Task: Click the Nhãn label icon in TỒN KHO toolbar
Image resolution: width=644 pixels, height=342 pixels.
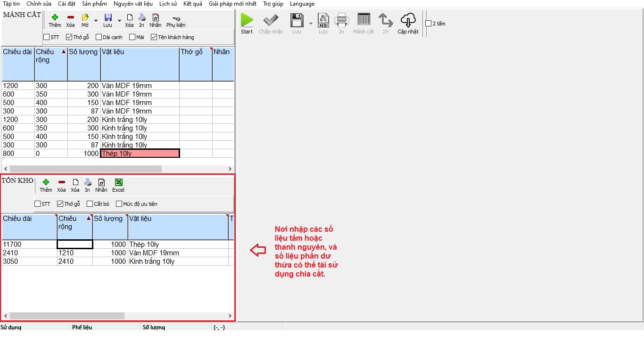Action: (101, 184)
